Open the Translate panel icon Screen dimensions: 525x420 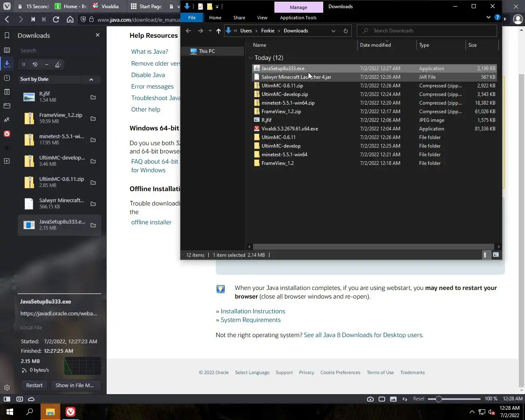pos(7,120)
